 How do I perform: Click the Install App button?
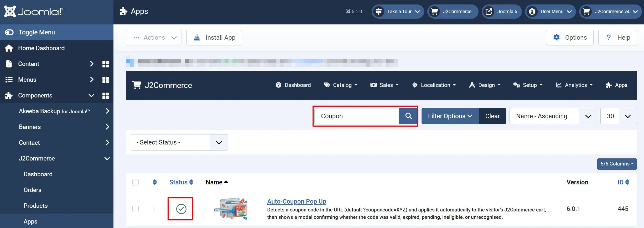[x=214, y=38]
